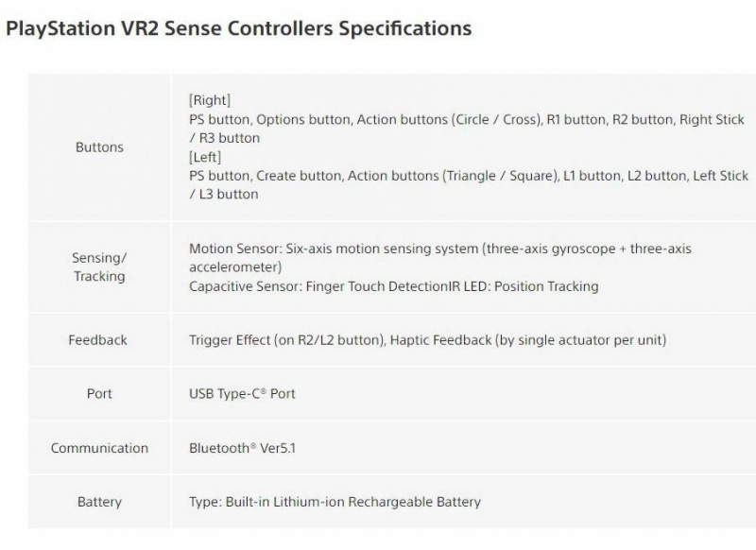The height and width of the screenshot is (550, 756).
Task: Click the Battery row label
Action: [99, 502]
